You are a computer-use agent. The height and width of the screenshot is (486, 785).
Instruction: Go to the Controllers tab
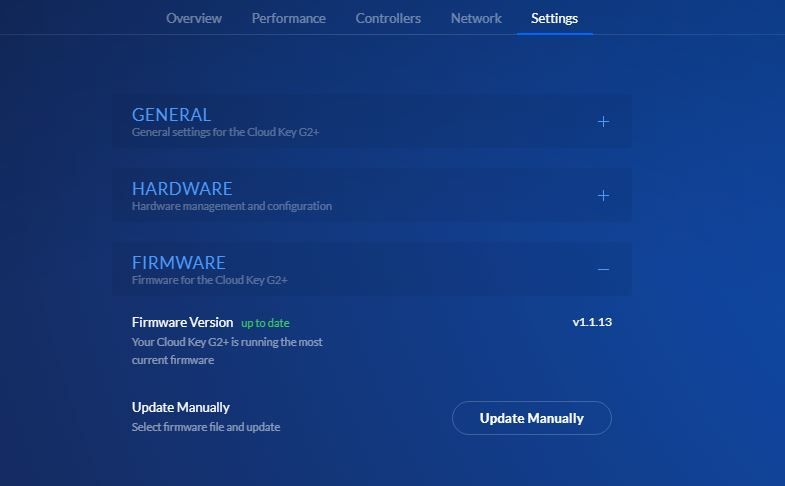tap(388, 18)
